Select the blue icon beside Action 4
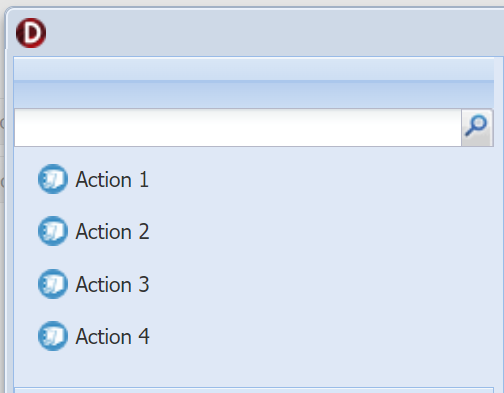Viewport: 504px width, 393px height. point(53,336)
